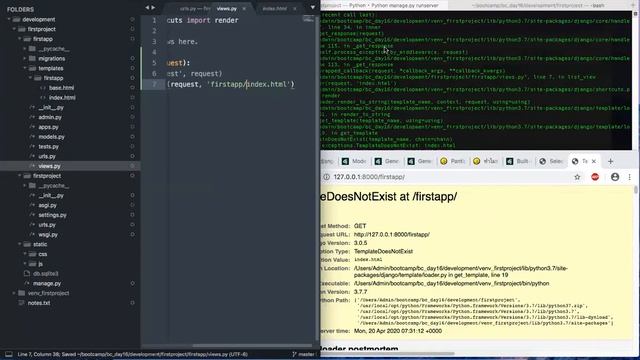Screen dimensions: 640x360
Task: Open index.html in sidebar
Action: pos(62,98)
